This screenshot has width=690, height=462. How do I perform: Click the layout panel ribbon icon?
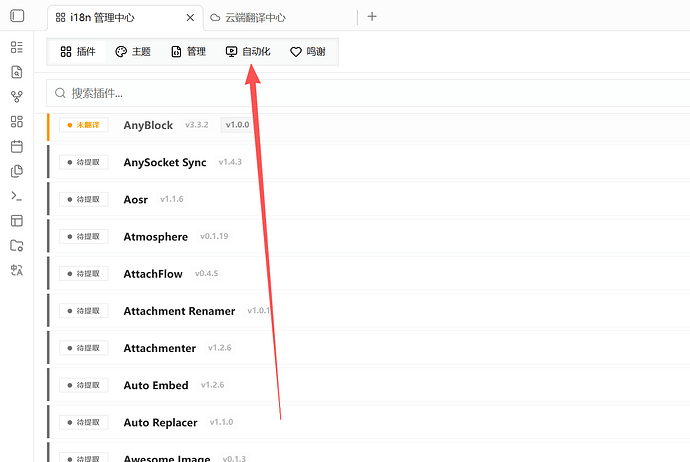click(x=17, y=220)
